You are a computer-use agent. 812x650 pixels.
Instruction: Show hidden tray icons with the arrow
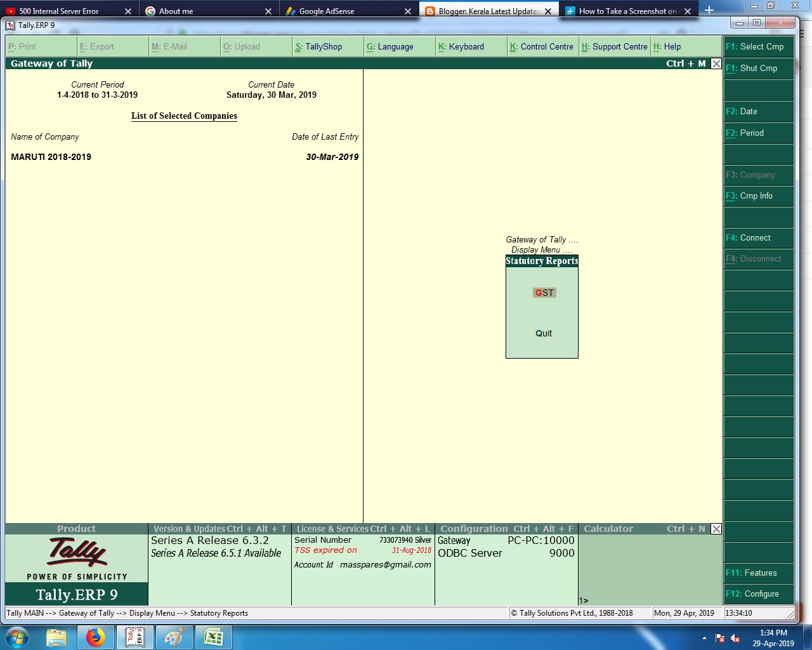point(704,638)
